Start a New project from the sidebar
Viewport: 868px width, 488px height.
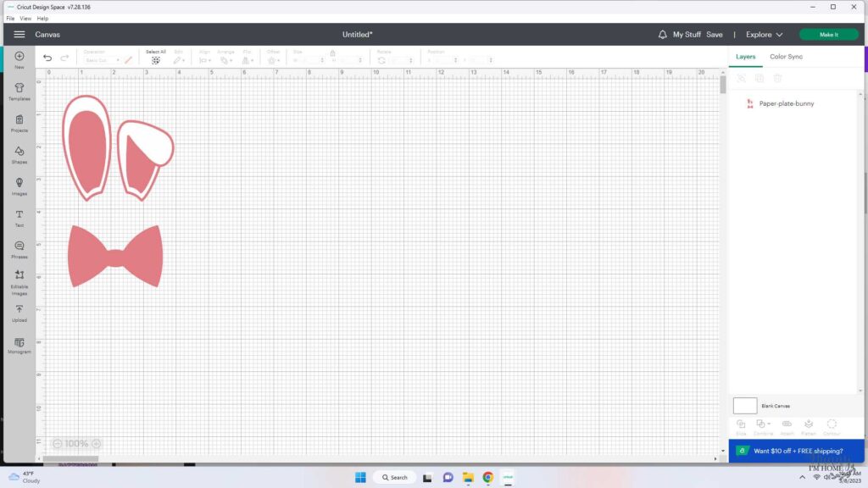point(19,60)
